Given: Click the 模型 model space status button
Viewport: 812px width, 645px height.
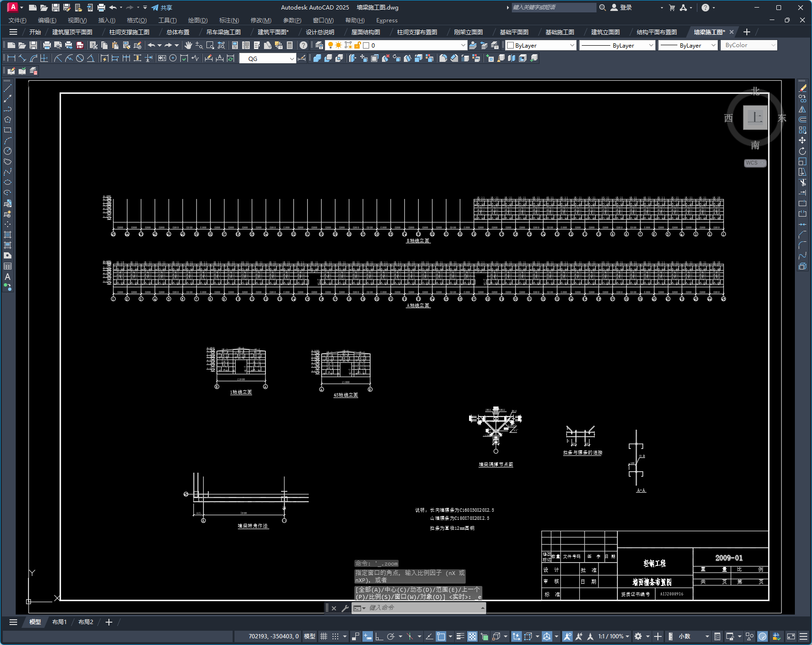Looking at the screenshot, I should [310, 636].
